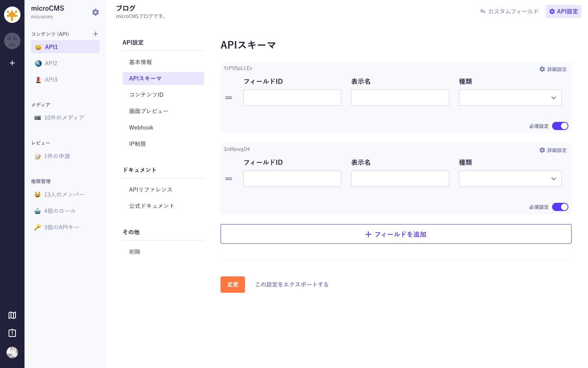Viewport: 588px width, 368px height.
Task: Open the notice icon above avatar
Action: click(x=12, y=333)
